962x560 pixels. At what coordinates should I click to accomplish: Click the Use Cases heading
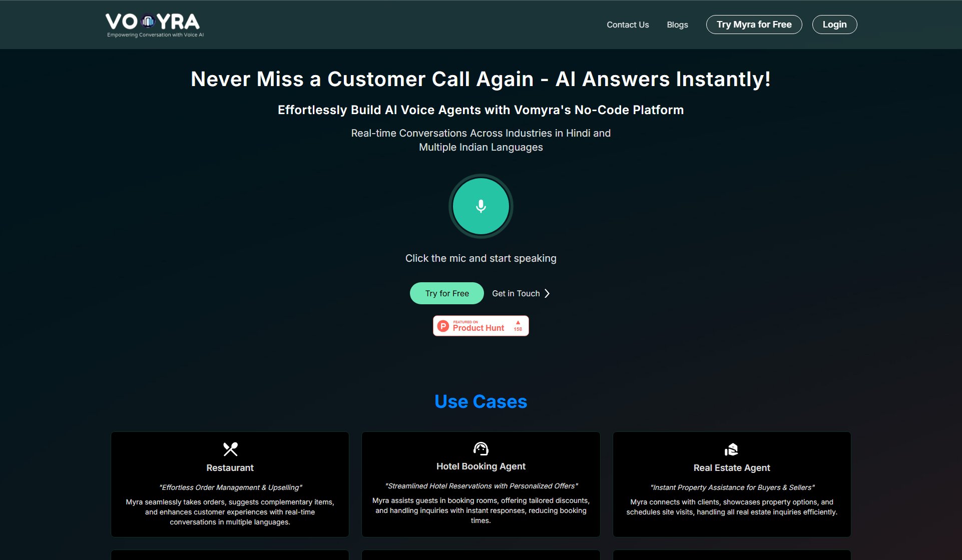[x=480, y=401]
